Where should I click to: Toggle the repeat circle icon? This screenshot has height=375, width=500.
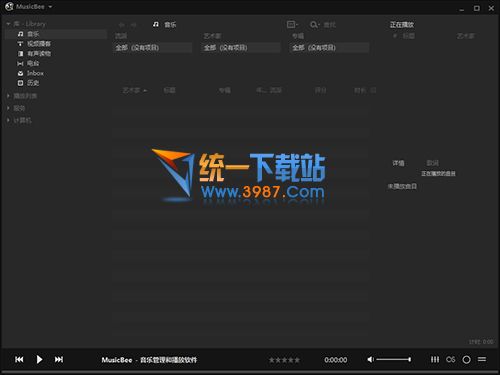click(x=466, y=359)
